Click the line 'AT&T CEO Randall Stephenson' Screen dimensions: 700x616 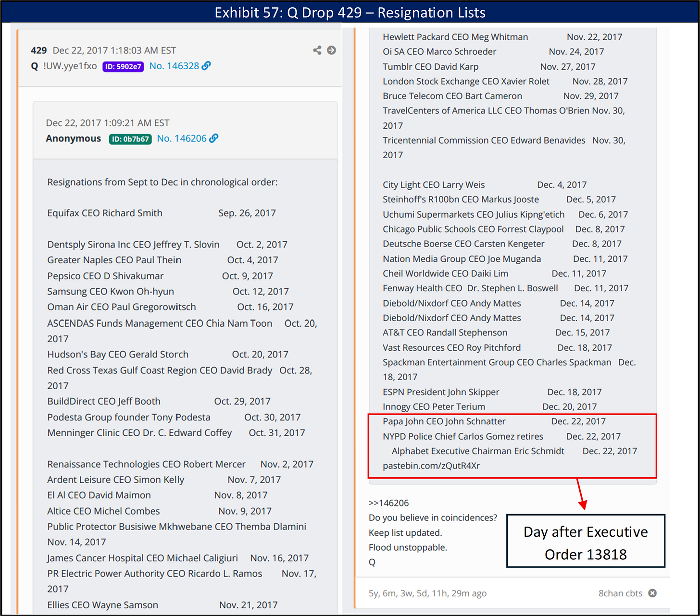coord(445,333)
